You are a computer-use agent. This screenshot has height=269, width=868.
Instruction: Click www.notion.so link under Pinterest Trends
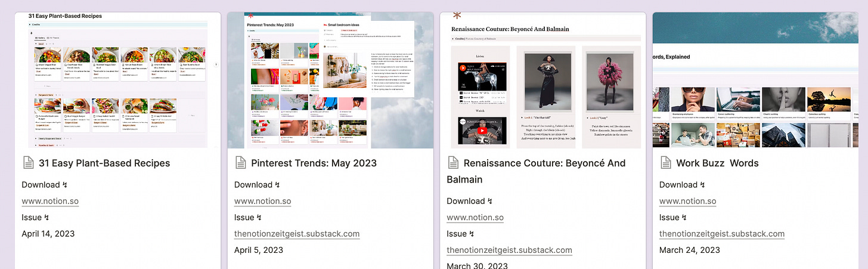[x=263, y=201]
